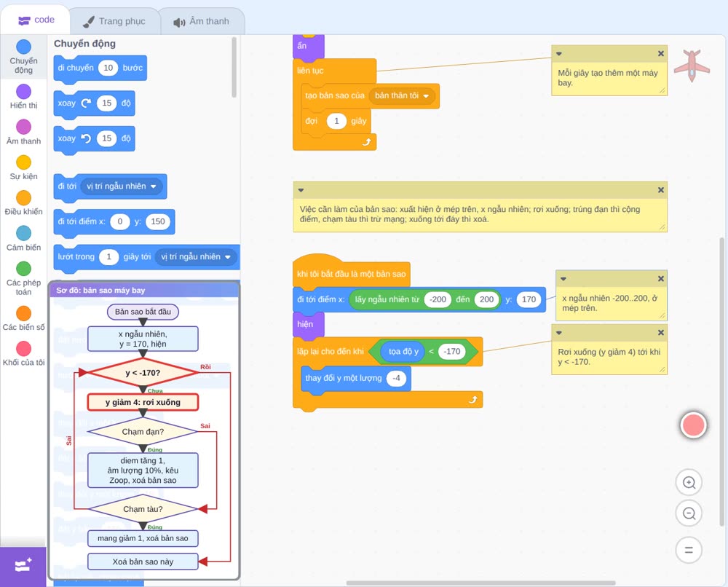Close the 'Mỗi giây tạo thêm một máy bay' comment
This screenshot has height=587, width=728.
pyautogui.click(x=661, y=54)
